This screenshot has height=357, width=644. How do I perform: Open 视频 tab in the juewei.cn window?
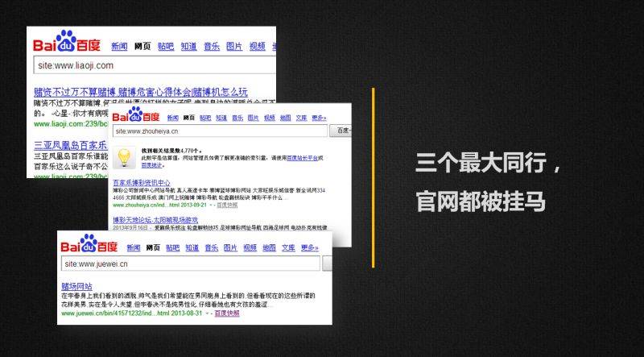[250, 247]
